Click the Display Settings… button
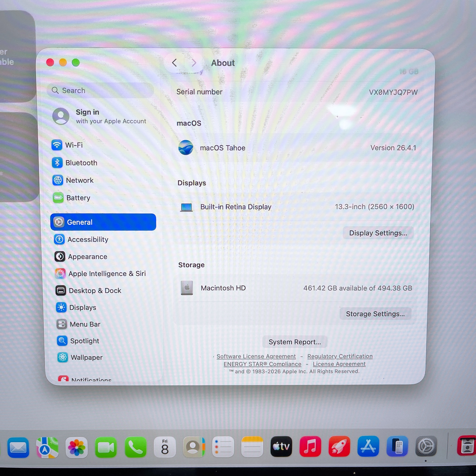476x476 pixels. 378,233
